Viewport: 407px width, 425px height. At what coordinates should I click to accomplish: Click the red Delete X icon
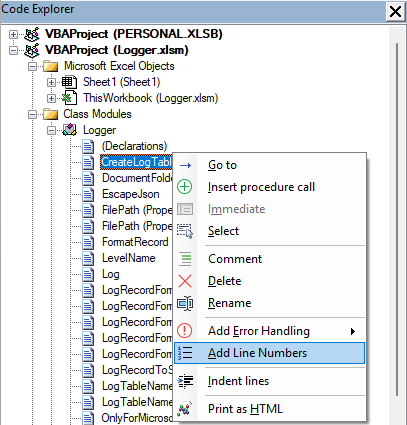[185, 281]
